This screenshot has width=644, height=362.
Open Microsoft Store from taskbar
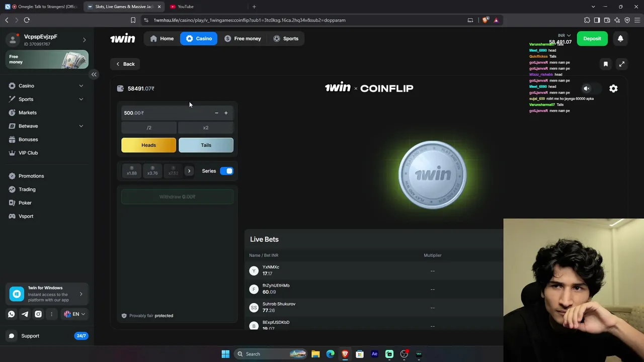[x=360, y=354]
